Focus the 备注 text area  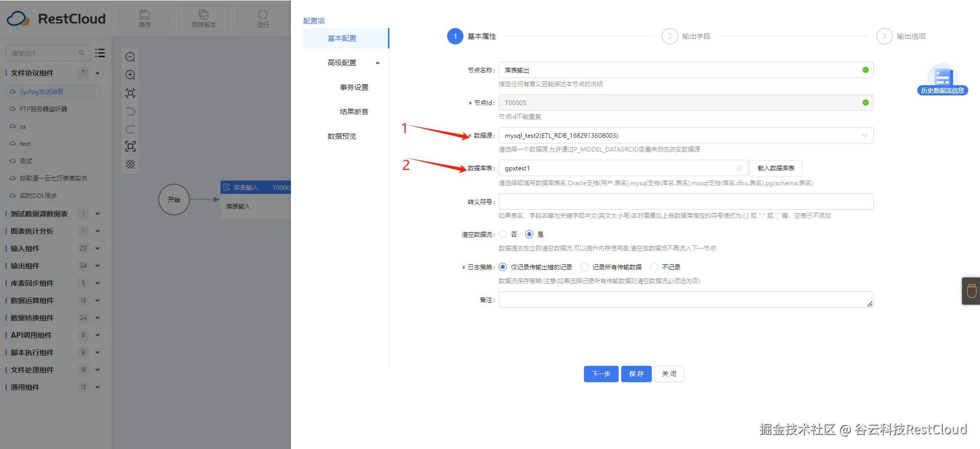point(686,300)
